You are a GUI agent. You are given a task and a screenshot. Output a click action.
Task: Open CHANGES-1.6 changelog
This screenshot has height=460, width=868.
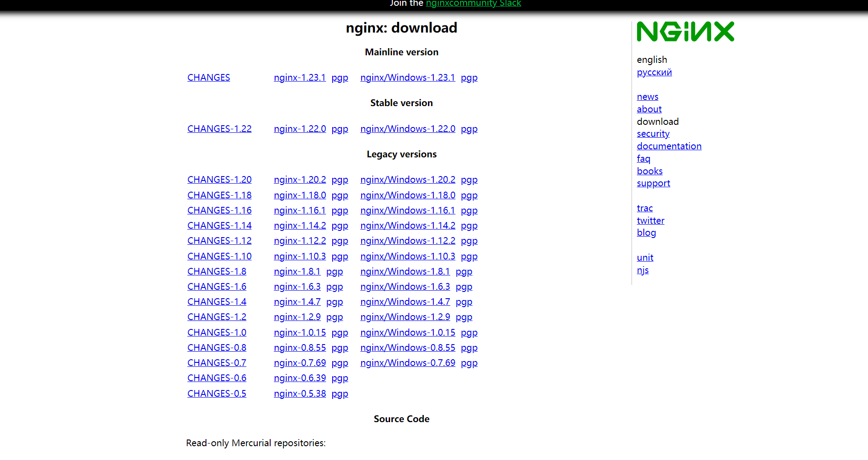point(217,287)
